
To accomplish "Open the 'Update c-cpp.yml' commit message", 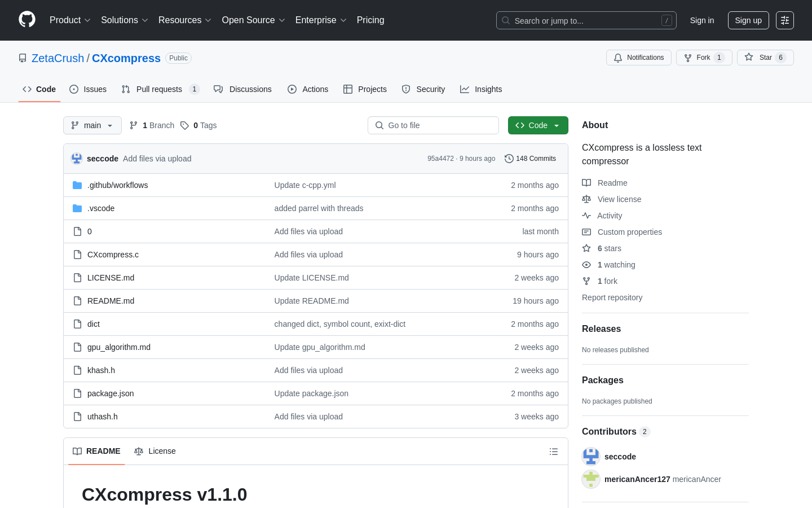I will (305, 185).
